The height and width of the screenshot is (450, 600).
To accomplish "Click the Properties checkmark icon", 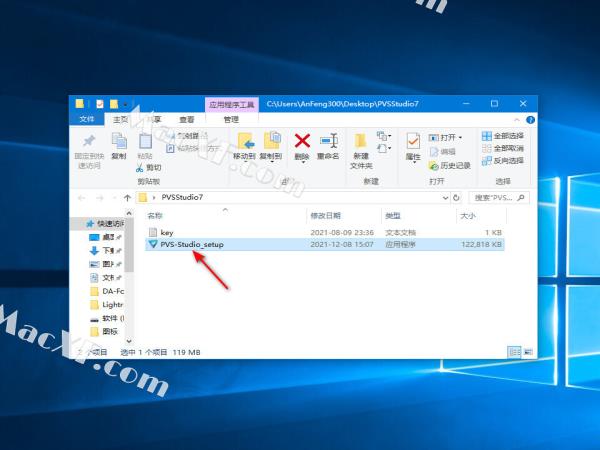I will coord(413,141).
